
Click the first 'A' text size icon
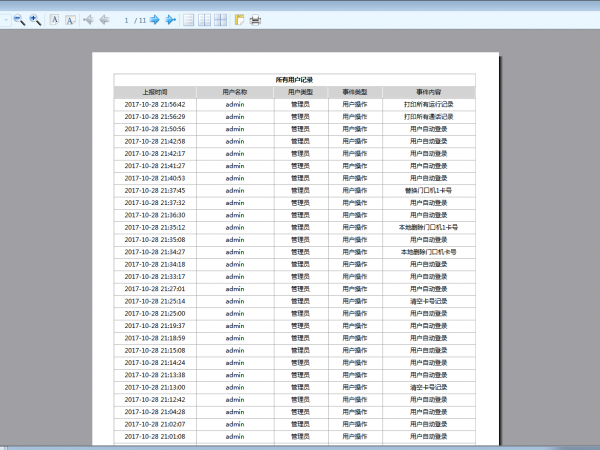[x=54, y=20]
